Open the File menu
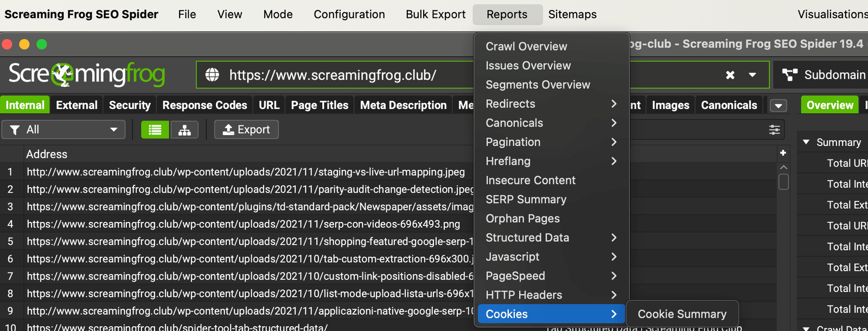This screenshot has width=868, height=331. click(187, 15)
